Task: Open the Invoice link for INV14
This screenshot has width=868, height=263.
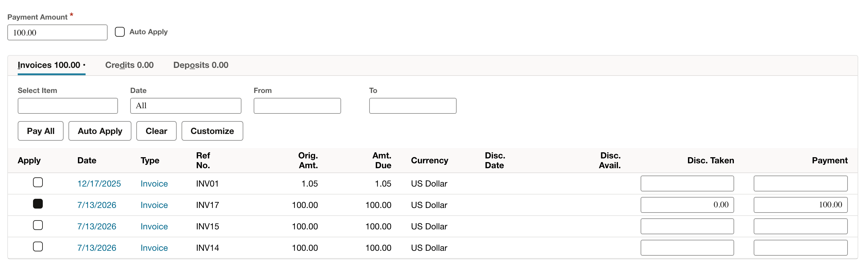Action: [x=154, y=248]
